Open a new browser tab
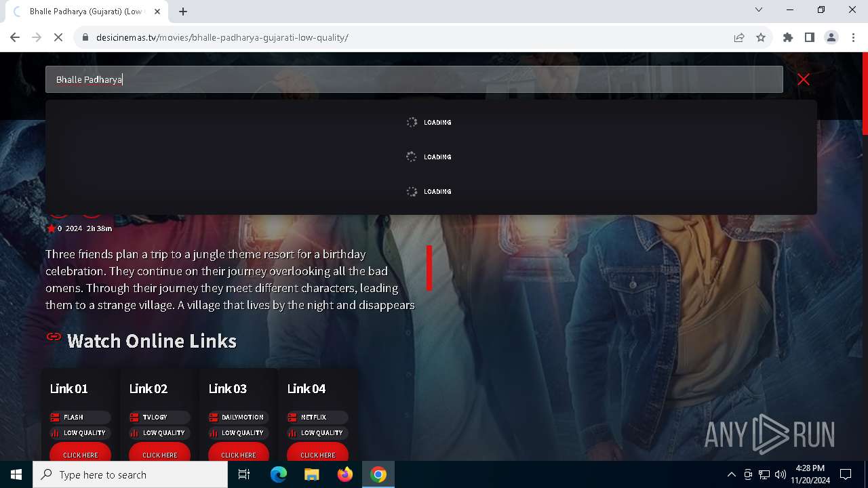Viewport: 868px width, 488px height. (x=183, y=12)
